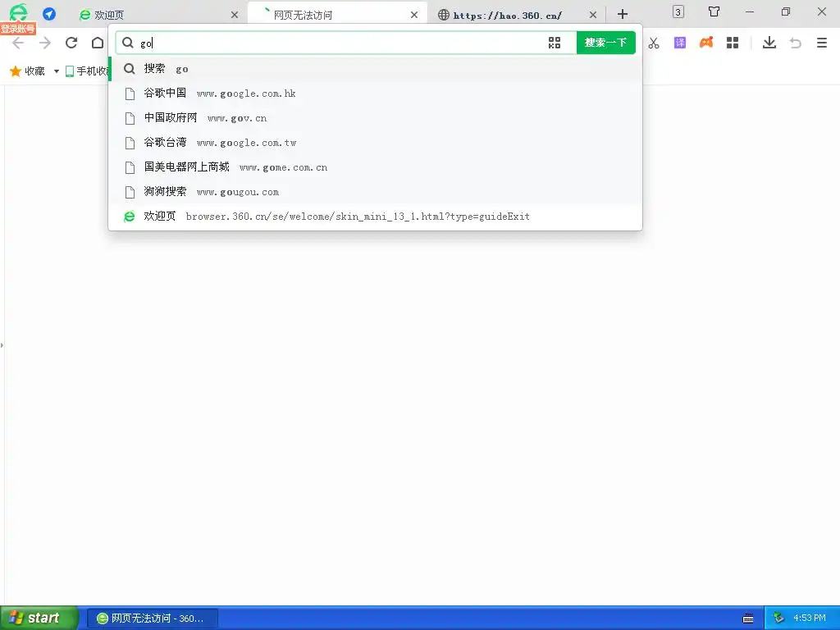This screenshot has height=630, width=840.
Task: Click the 4:53 PM clock
Action: point(810,619)
